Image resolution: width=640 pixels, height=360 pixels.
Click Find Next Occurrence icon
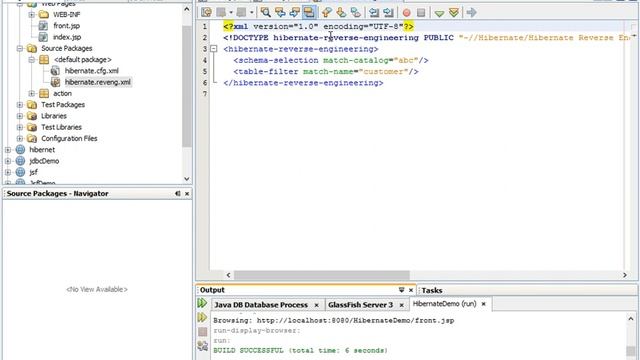(x=294, y=13)
